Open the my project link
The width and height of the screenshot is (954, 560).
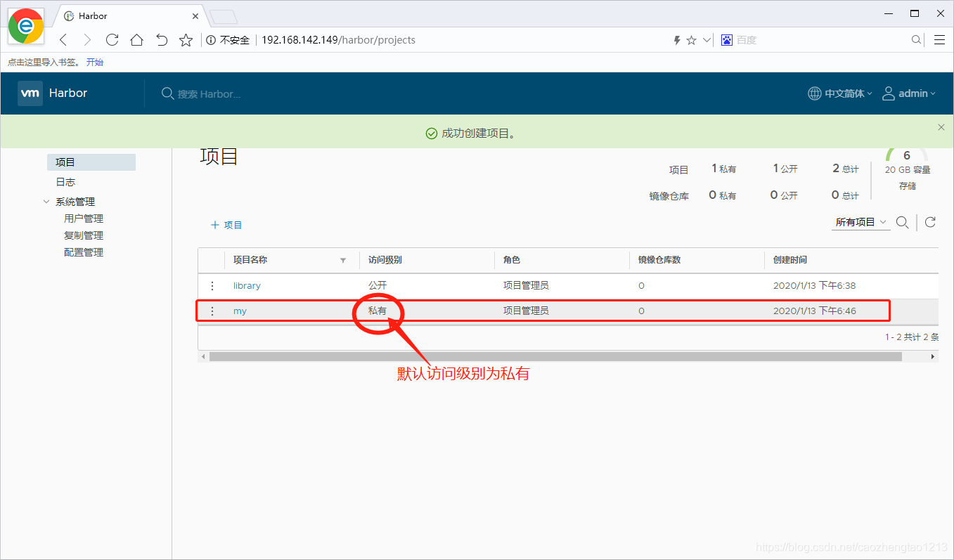[x=240, y=311]
